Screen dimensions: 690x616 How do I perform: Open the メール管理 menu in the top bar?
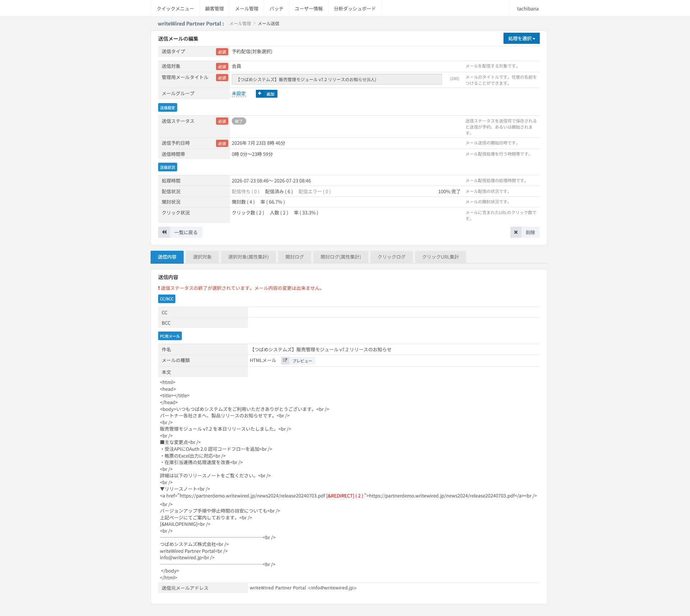coord(247,9)
